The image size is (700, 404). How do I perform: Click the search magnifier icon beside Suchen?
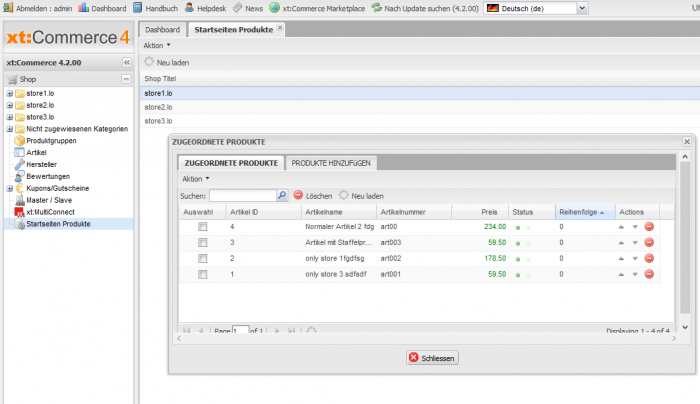click(282, 196)
